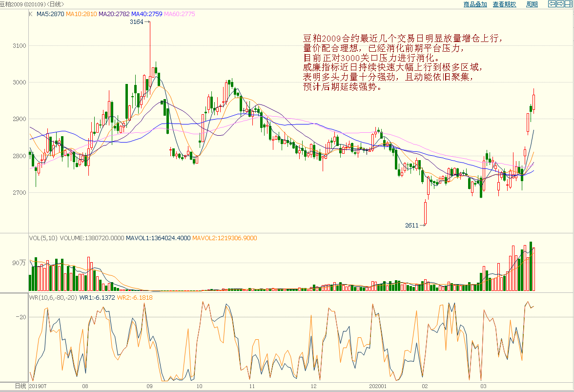The height and width of the screenshot is (392, 574).
Task: Click the orange MAVOL2 label
Action: pyautogui.click(x=225, y=238)
